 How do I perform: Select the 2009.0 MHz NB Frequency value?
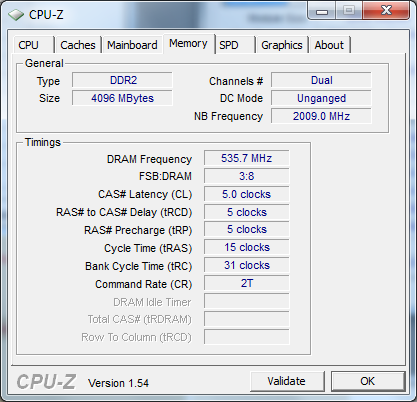click(x=321, y=116)
